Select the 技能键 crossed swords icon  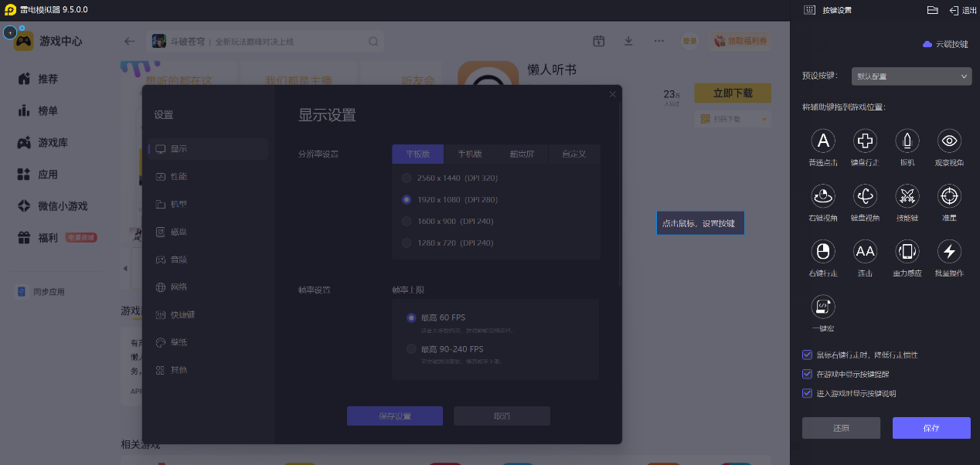tap(907, 196)
